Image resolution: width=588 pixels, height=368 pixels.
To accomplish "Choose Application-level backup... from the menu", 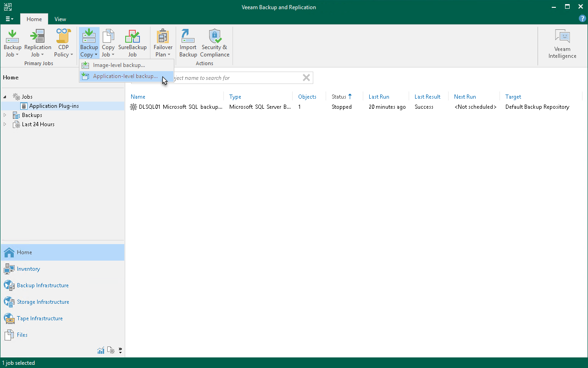I will tap(127, 76).
